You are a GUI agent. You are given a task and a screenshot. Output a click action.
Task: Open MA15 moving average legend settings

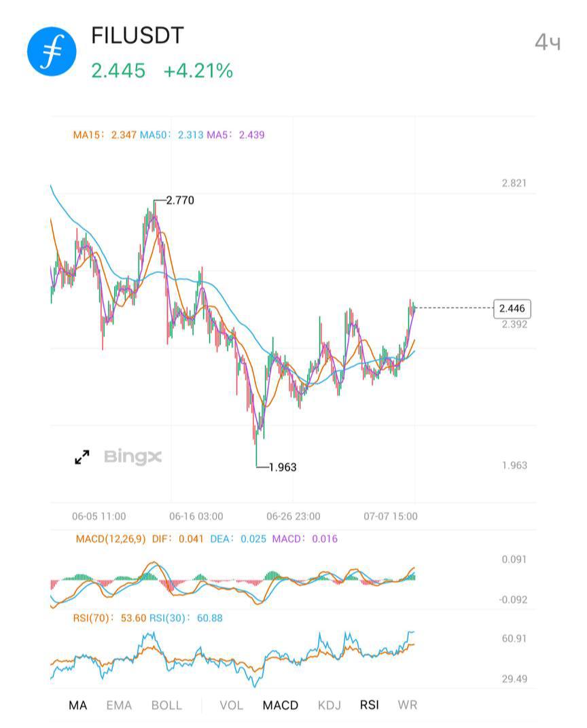tap(105, 134)
